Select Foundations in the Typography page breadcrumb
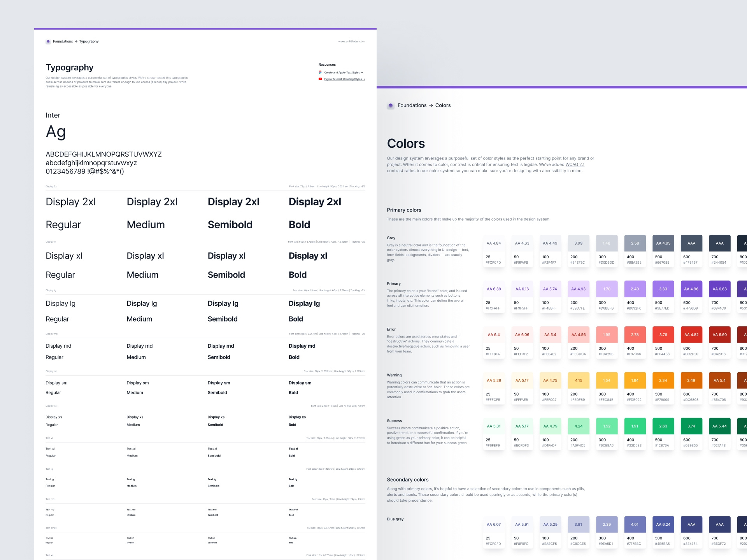The height and width of the screenshot is (560, 747). pyautogui.click(x=63, y=41)
